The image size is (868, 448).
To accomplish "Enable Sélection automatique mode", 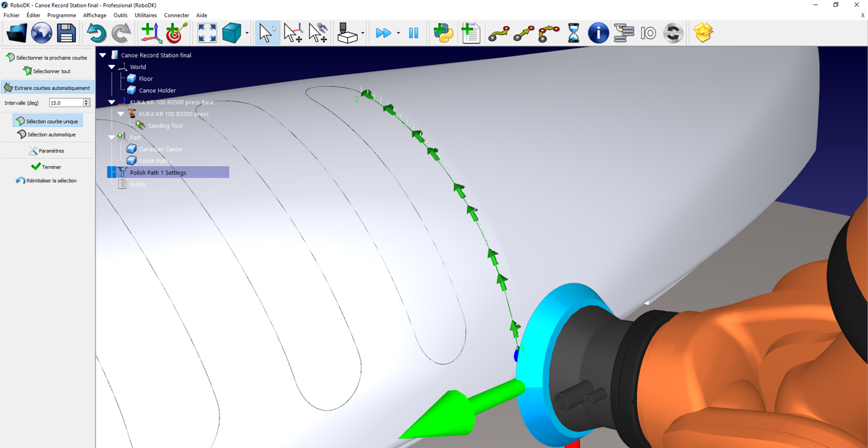I will pyautogui.click(x=46, y=134).
